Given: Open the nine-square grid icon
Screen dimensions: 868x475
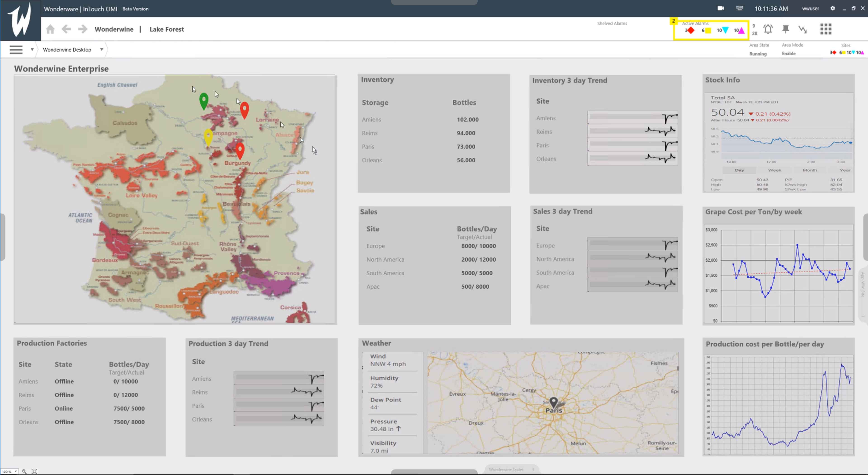Looking at the screenshot, I should 826,29.
